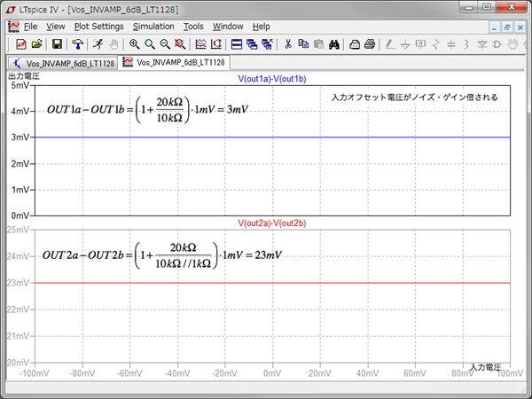Viewport: 532px width, 399px height.
Task: Open the Simulation menu
Action: [153, 27]
